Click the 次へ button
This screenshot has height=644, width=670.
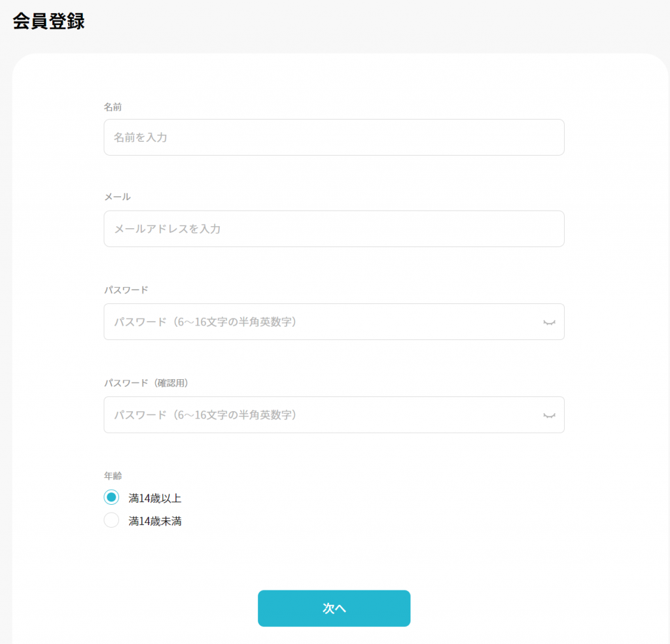click(x=334, y=608)
